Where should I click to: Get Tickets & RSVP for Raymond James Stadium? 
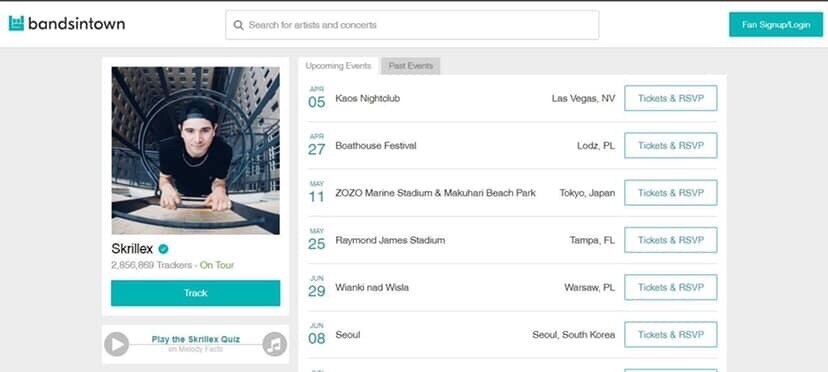click(671, 240)
